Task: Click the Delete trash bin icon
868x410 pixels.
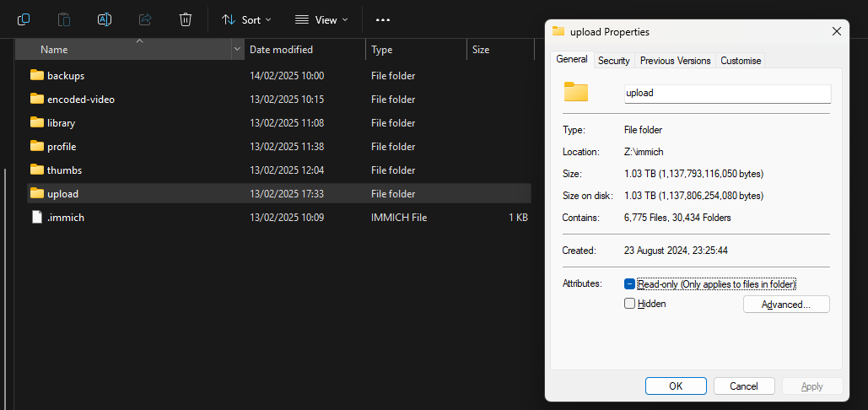Action: [186, 19]
